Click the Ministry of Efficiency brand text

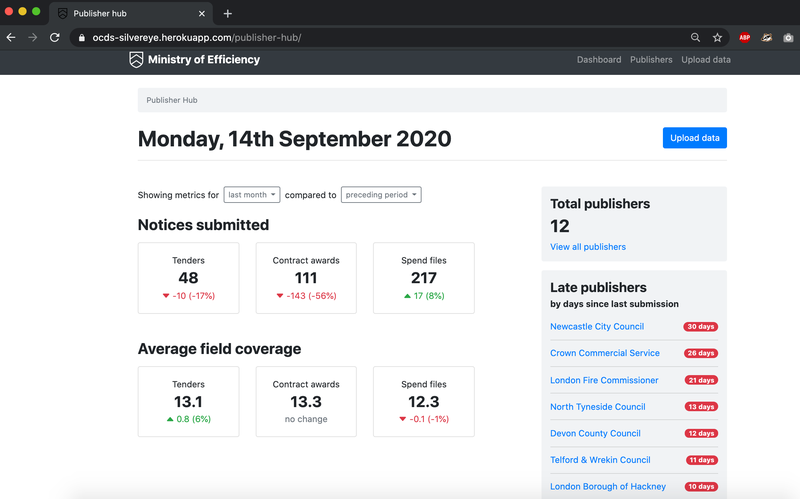click(204, 60)
